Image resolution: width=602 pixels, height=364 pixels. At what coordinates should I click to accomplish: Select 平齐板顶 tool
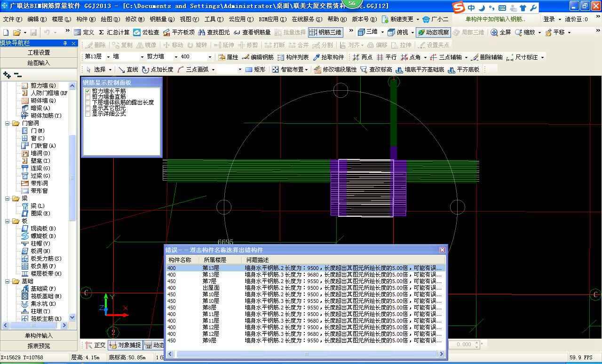(x=179, y=32)
